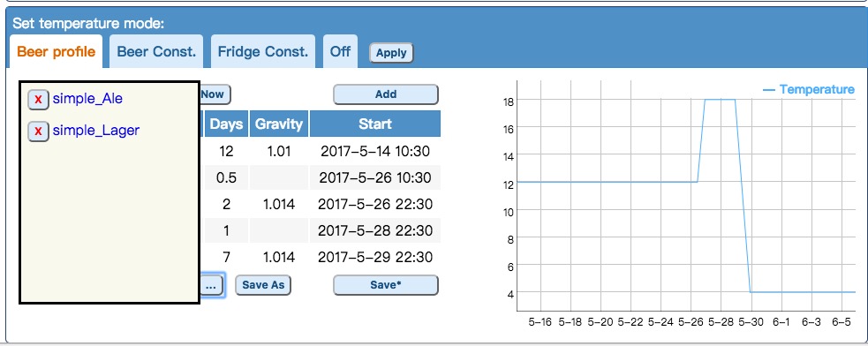Toggle the Temperature legend entry on the chart
Screen dimensions: 868x346
click(809, 89)
